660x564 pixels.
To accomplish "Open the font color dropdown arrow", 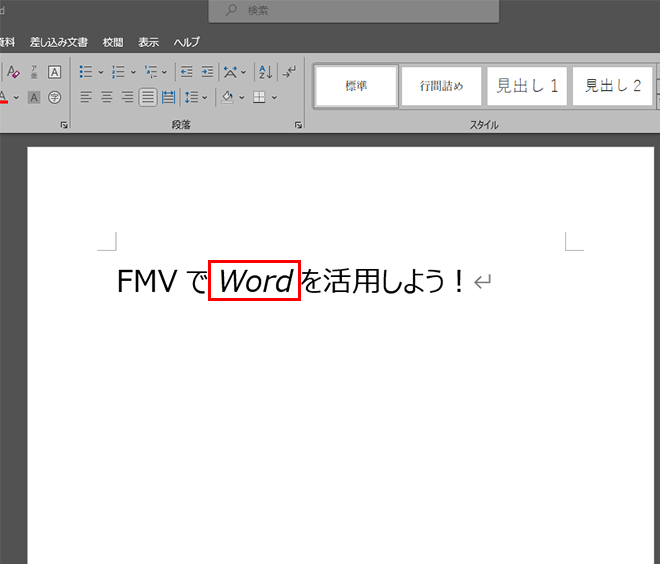I will pyautogui.click(x=16, y=98).
